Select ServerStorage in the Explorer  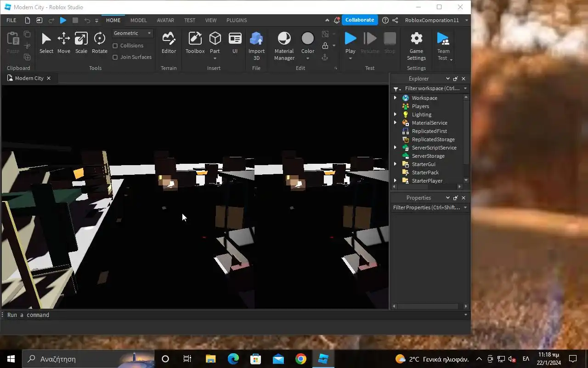click(x=428, y=156)
